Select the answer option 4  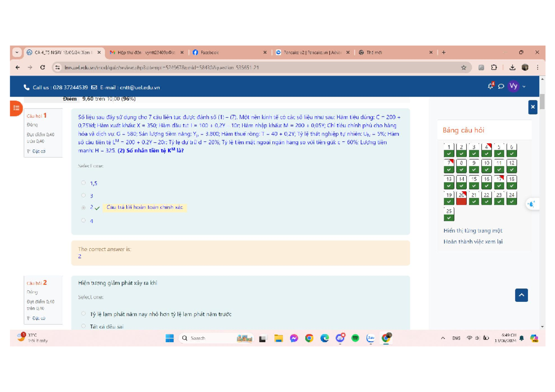[x=84, y=220]
